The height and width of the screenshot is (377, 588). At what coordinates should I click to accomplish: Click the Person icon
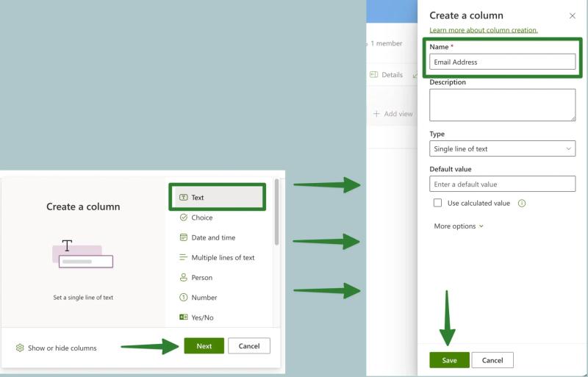183,277
